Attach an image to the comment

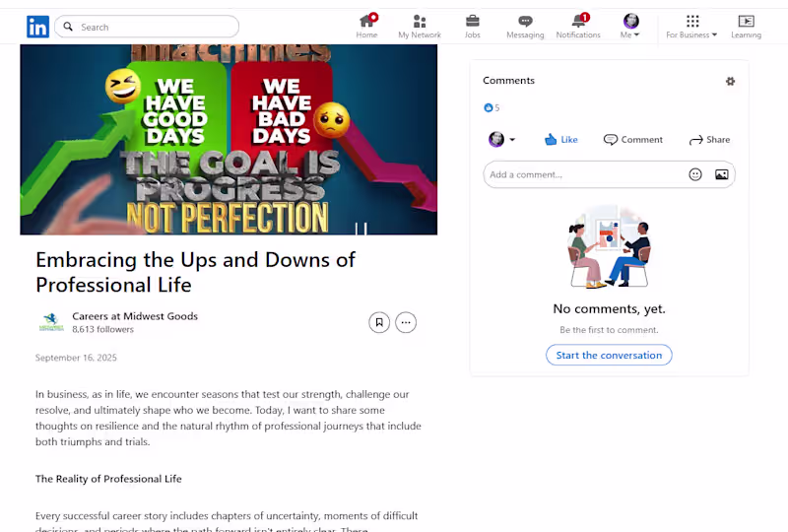722,174
